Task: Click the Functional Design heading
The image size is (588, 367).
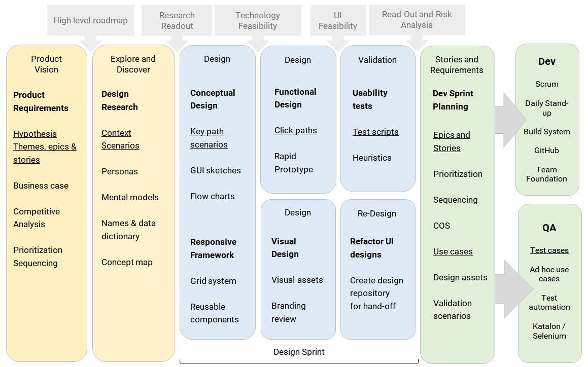Action: point(295,98)
